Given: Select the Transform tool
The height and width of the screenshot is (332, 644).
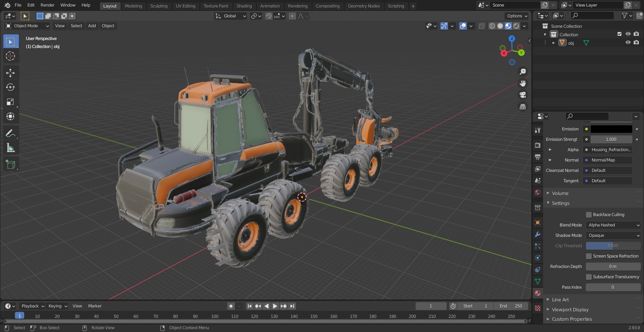Looking at the screenshot, I should pyautogui.click(x=10, y=116).
